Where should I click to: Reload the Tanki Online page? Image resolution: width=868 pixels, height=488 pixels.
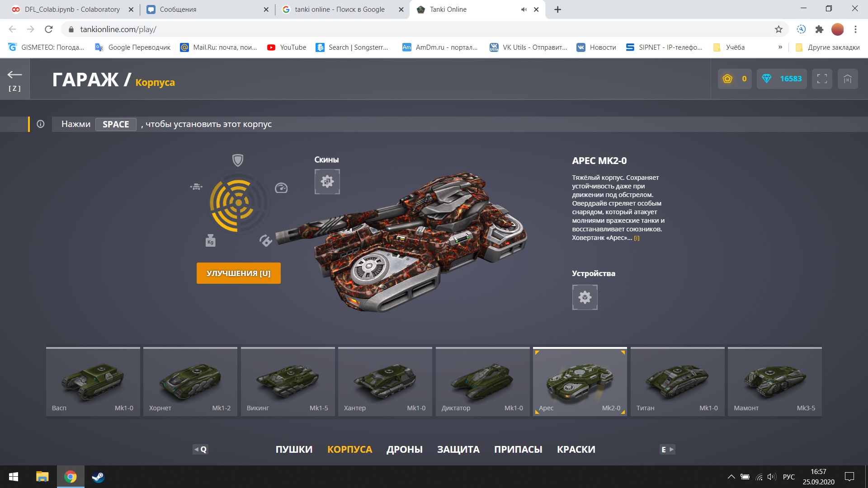[x=49, y=29]
